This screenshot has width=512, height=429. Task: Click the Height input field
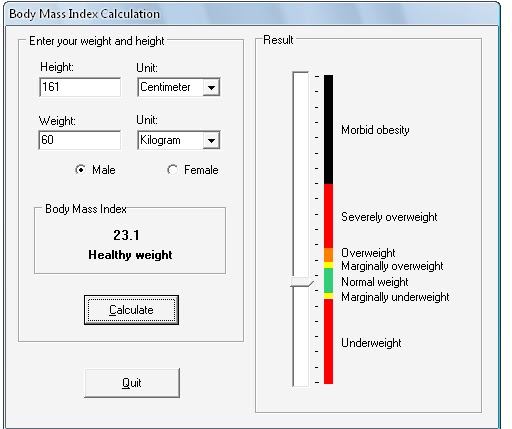(80, 87)
